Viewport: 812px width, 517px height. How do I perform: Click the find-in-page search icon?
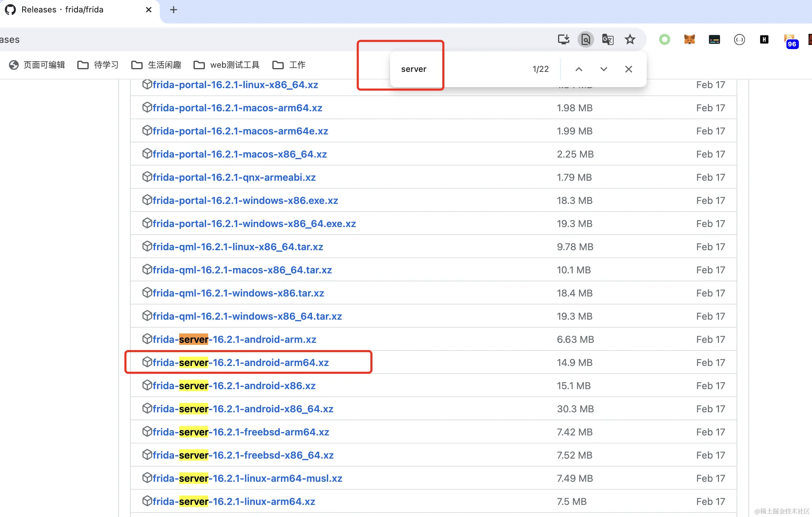point(585,39)
